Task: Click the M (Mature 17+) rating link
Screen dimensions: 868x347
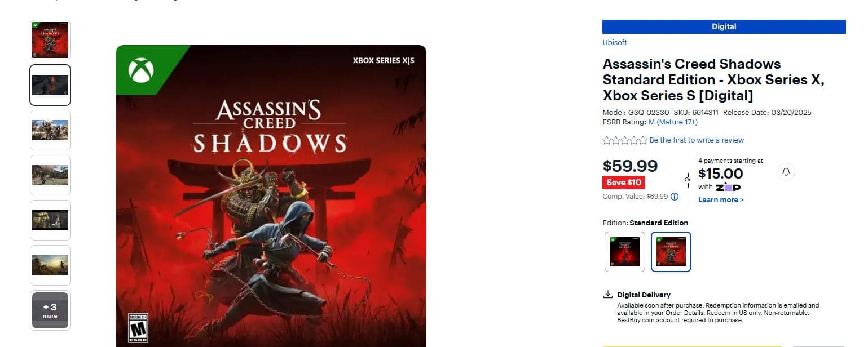Action: (x=673, y=122)
